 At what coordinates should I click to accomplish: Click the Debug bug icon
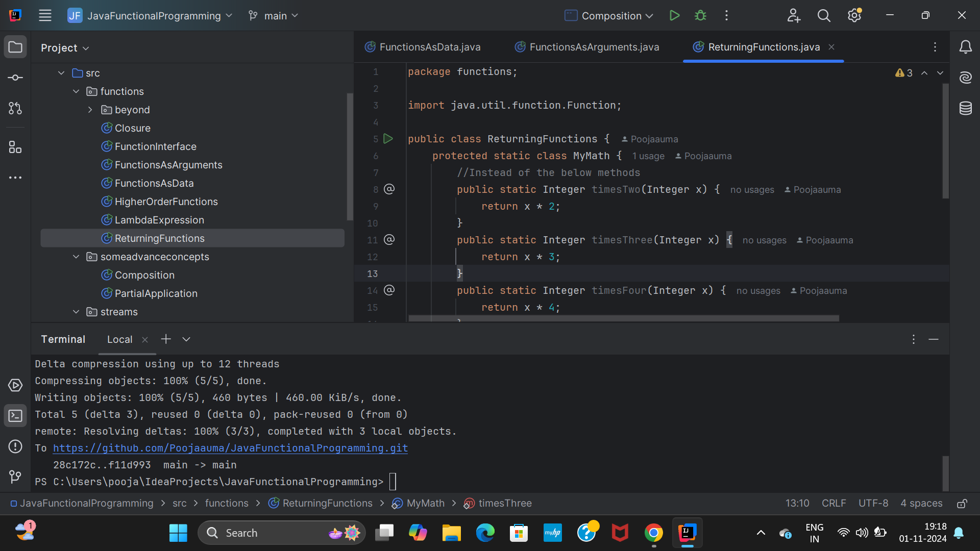click(x=700, y=15)
